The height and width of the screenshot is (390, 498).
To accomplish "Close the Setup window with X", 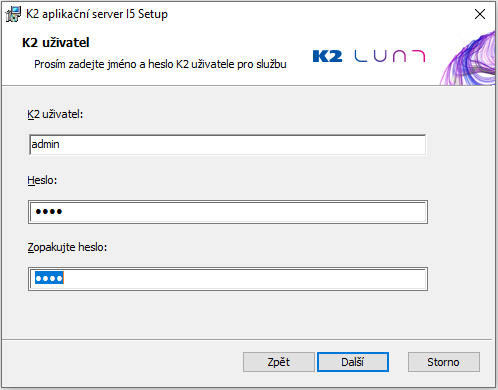I will tap(480, 14).
